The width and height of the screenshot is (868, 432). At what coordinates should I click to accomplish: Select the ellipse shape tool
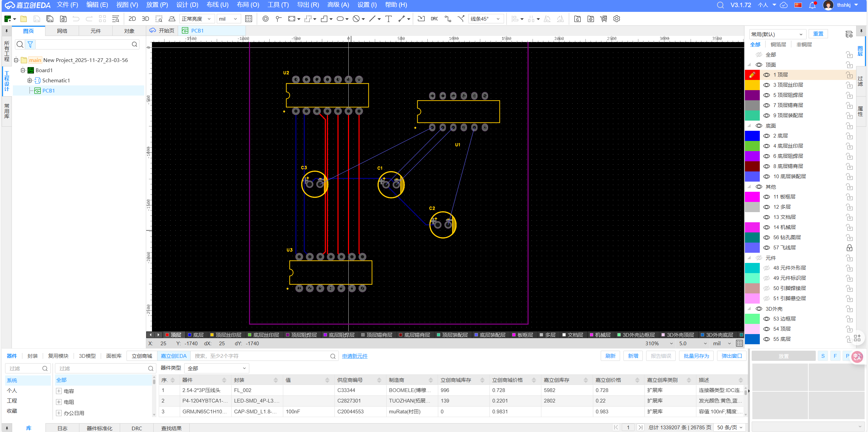click(340, 19)
